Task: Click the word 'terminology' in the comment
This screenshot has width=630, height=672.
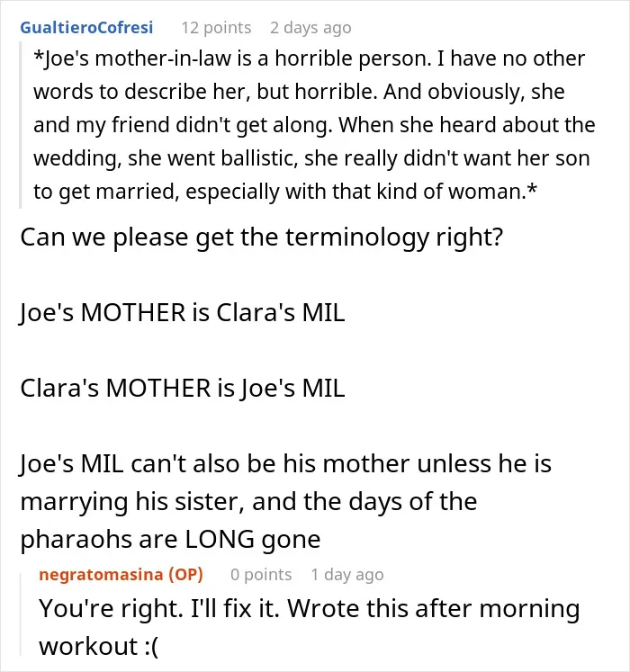Action: coord(356,237)
